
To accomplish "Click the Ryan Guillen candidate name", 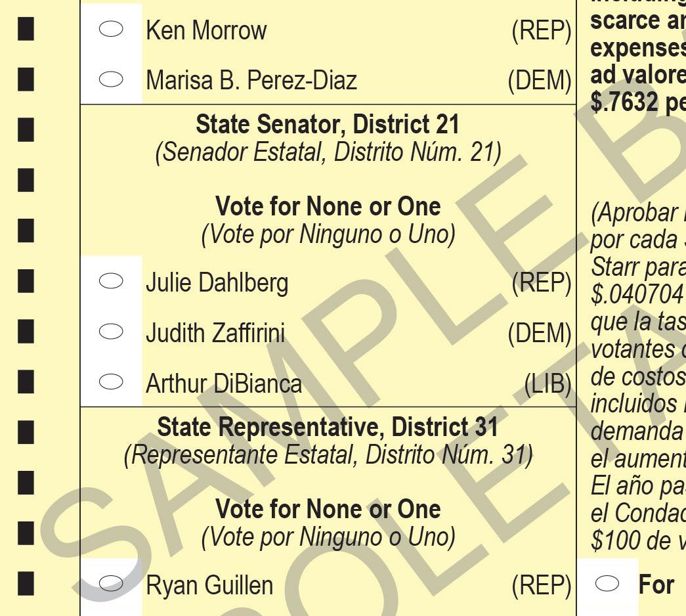I will click(209, 584).
